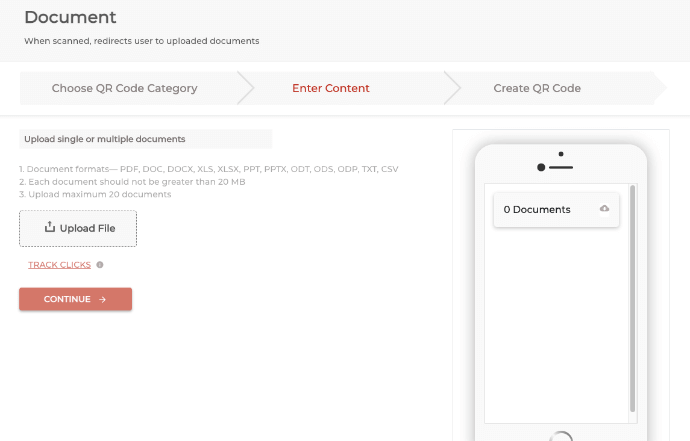
Task: Open the Create QR Code step
Action: tap(537, 88)
